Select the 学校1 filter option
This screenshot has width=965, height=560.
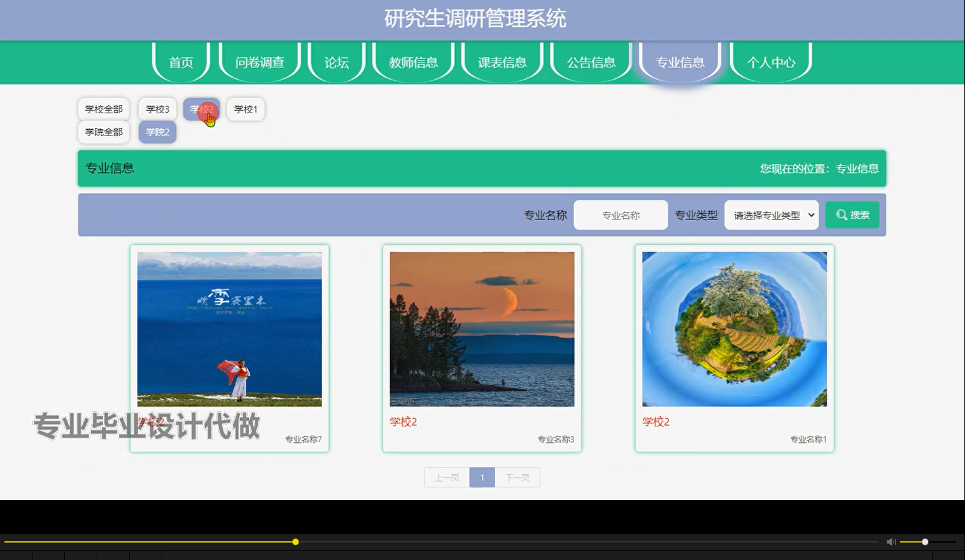(x=245, y=108)
